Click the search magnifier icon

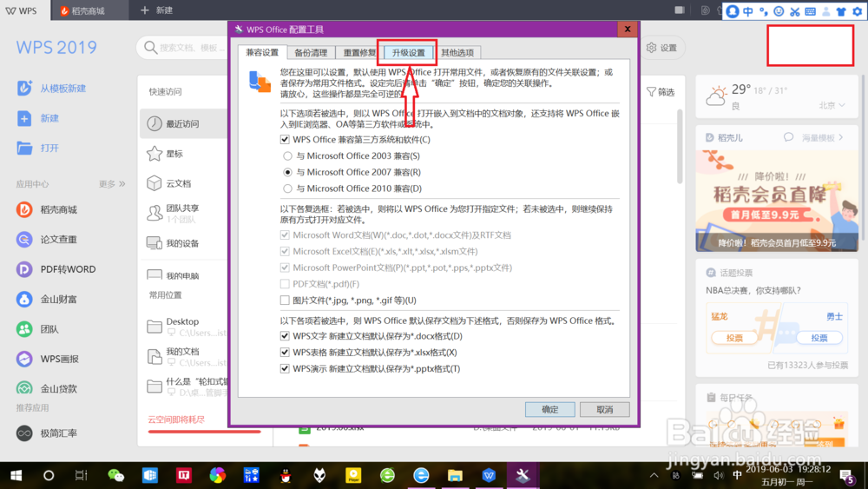coord(150,48)
